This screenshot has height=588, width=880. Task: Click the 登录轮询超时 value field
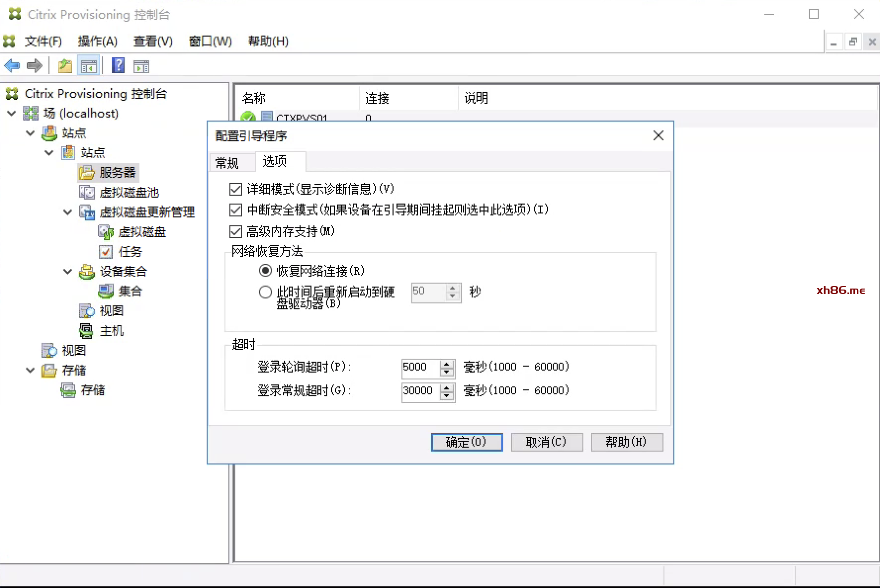(x=420, y=367)
